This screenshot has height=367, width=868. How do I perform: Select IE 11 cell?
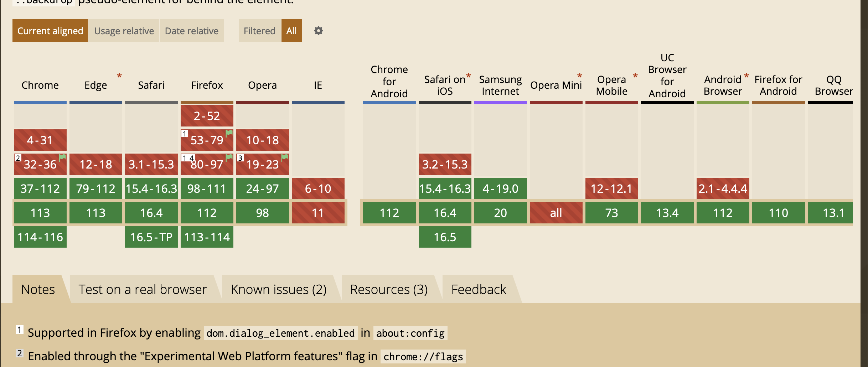coord(318,213)
